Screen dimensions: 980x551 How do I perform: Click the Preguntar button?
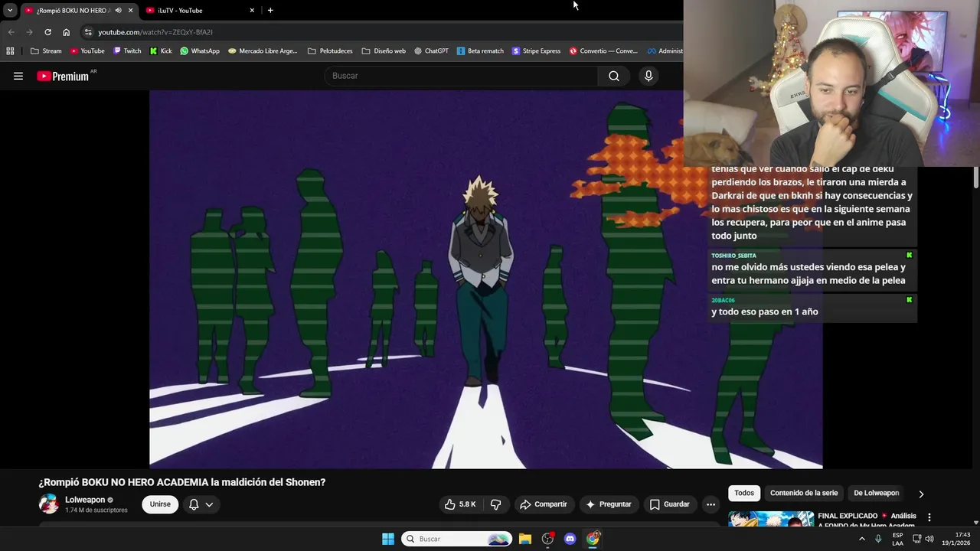[x=609, y=504]
